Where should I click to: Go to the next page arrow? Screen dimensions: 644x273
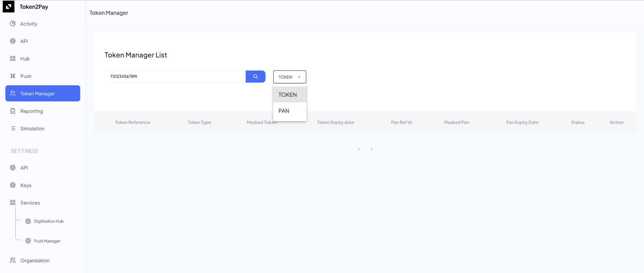(x=371, y=149)
